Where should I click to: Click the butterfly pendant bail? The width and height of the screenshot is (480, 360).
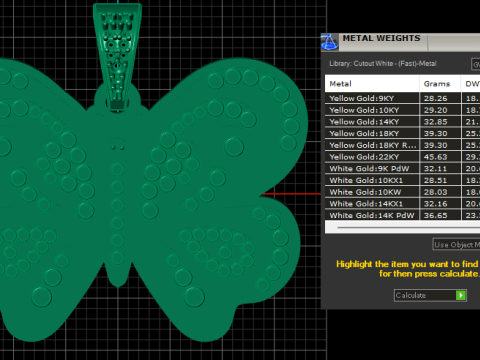tap(117, 57)
